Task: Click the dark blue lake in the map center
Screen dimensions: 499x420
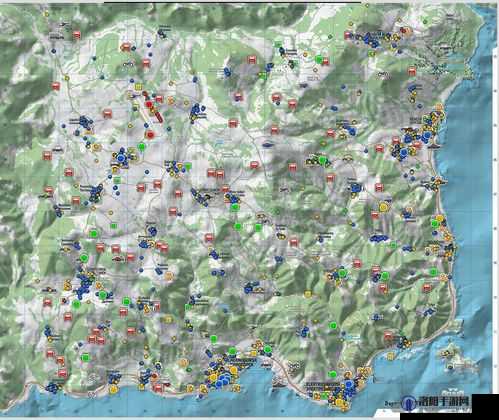Action: (x=267, y=145)
